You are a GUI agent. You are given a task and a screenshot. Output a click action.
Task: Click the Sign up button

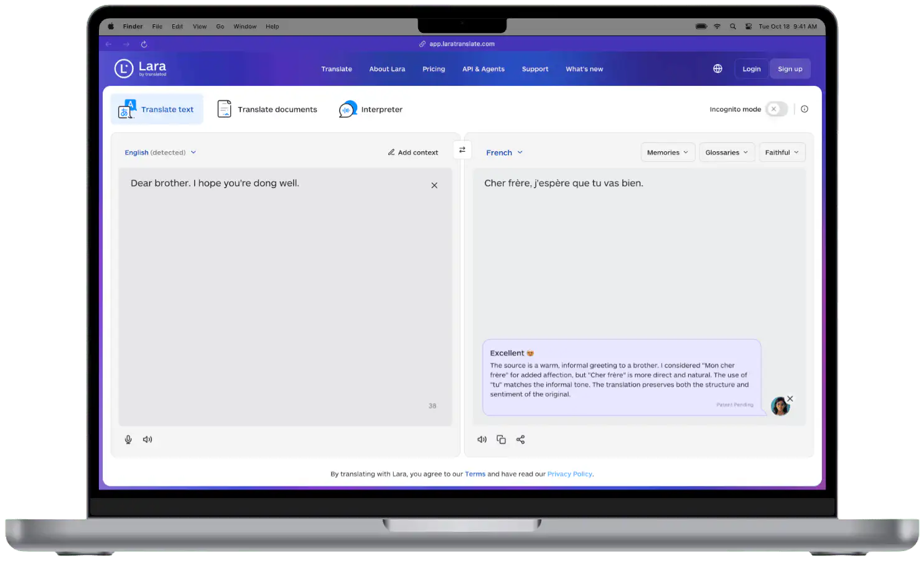click(790, 69)
